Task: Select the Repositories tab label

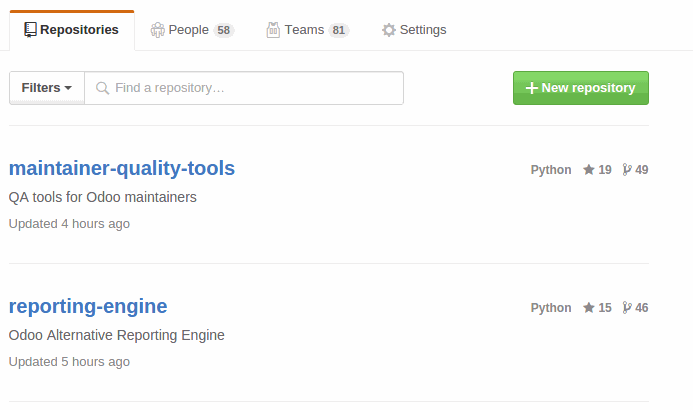Action: (x=79, y=30)
